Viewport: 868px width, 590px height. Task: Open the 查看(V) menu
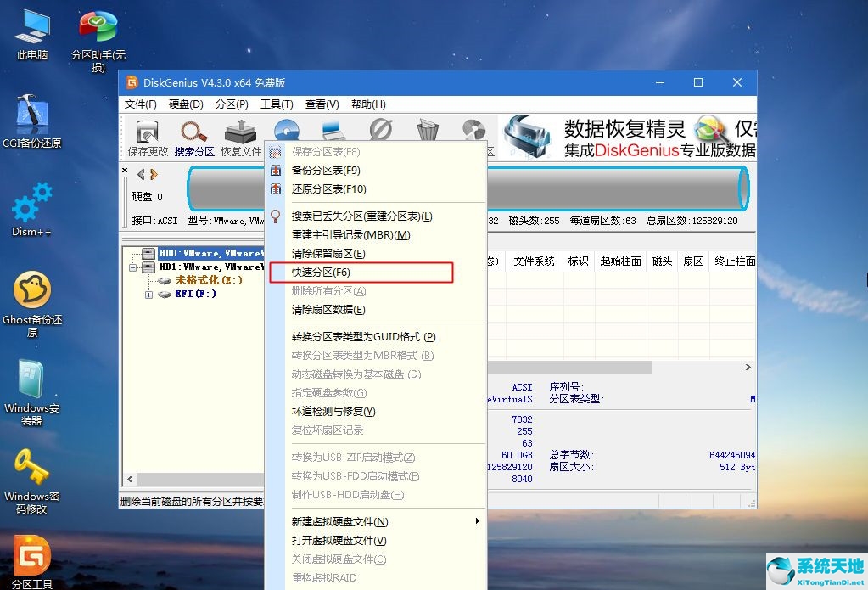pos(321,104)
